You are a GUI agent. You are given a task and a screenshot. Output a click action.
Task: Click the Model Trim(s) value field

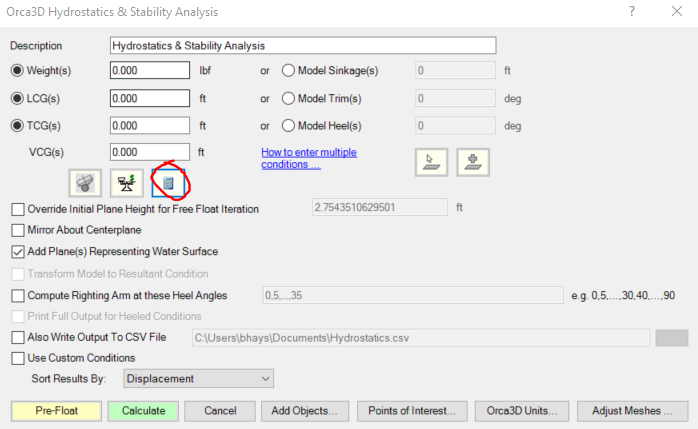coord(455,98)
